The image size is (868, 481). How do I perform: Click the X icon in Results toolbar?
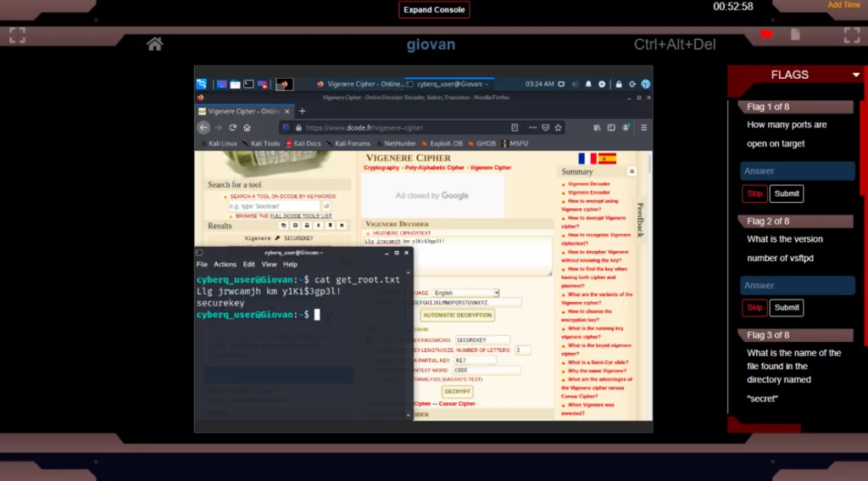click(342, 226)
